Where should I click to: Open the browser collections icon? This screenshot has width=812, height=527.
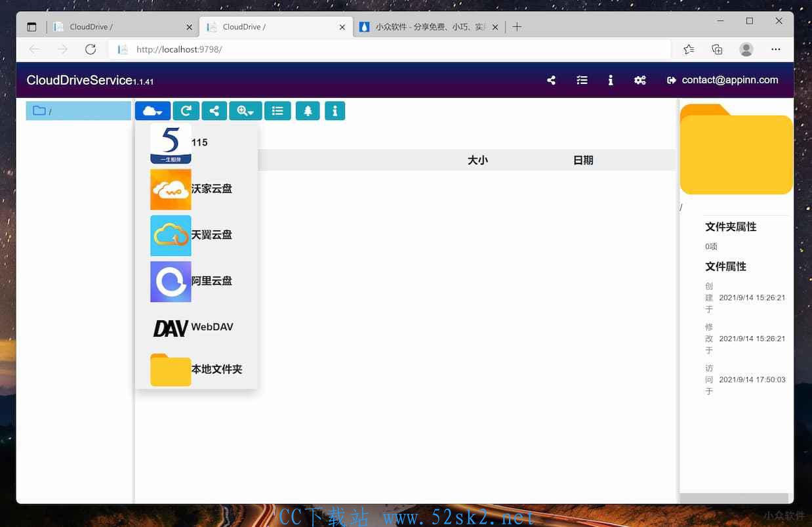717,49
